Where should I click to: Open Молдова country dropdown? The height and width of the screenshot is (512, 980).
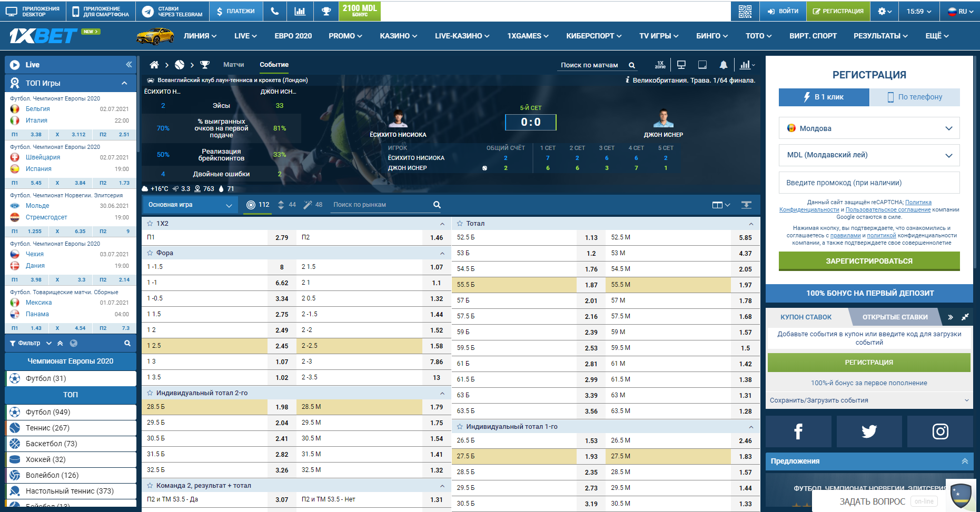(x=869, y=128)
